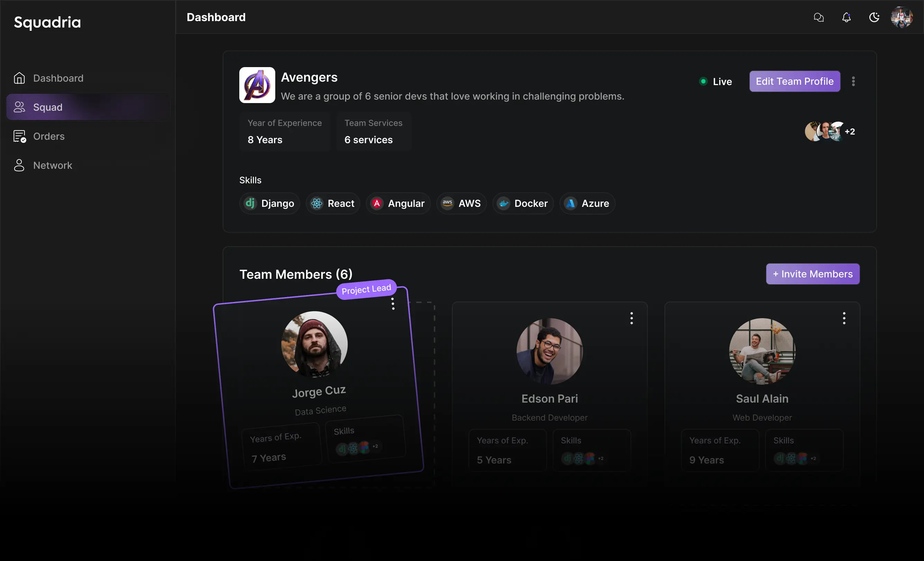Open the Dashboard sidebar item
This screenshot has height=561, width=924.
pos(58,78)
